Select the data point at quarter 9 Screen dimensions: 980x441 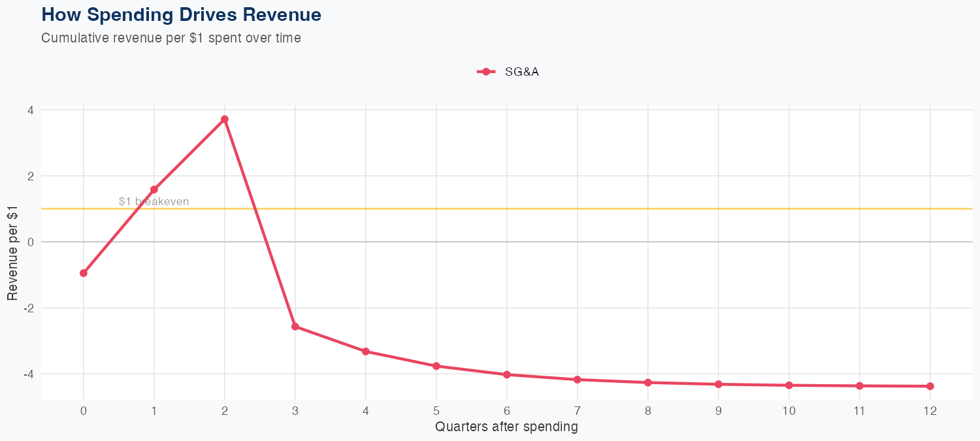[719, 384]
